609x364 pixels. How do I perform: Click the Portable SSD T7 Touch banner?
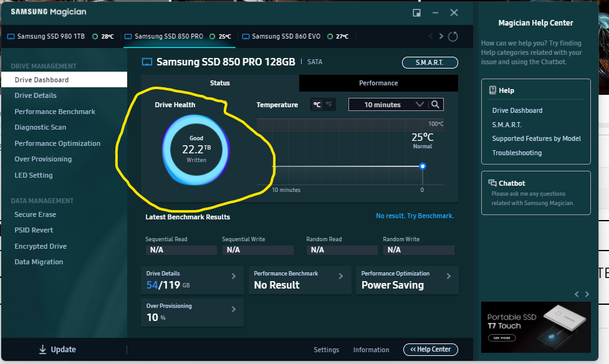tap(536, 327)
